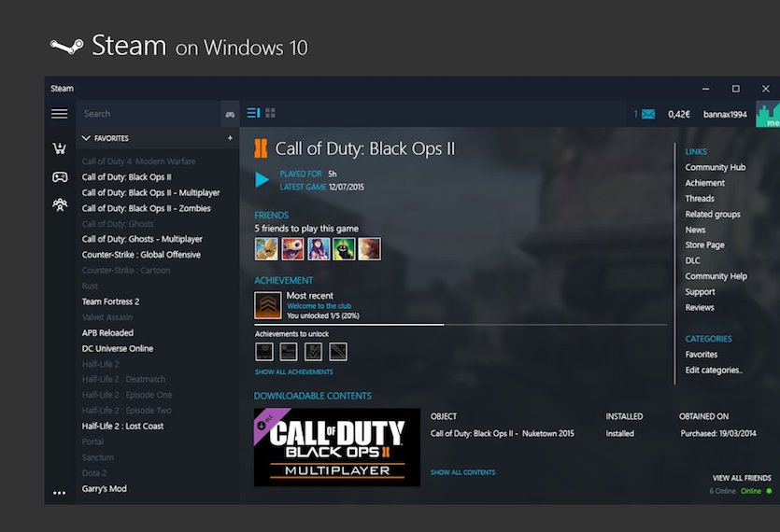Image resolution: width=780 pixels, height=532 pixels.
Task: Open first friend avatar with tree character
Action: point(266,248)
